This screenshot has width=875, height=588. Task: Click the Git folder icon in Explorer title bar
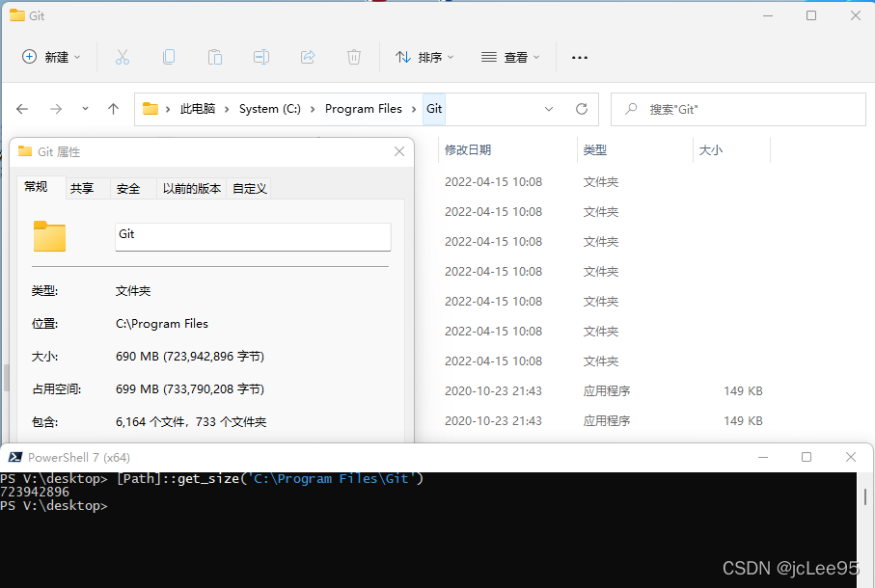[17, 15]
